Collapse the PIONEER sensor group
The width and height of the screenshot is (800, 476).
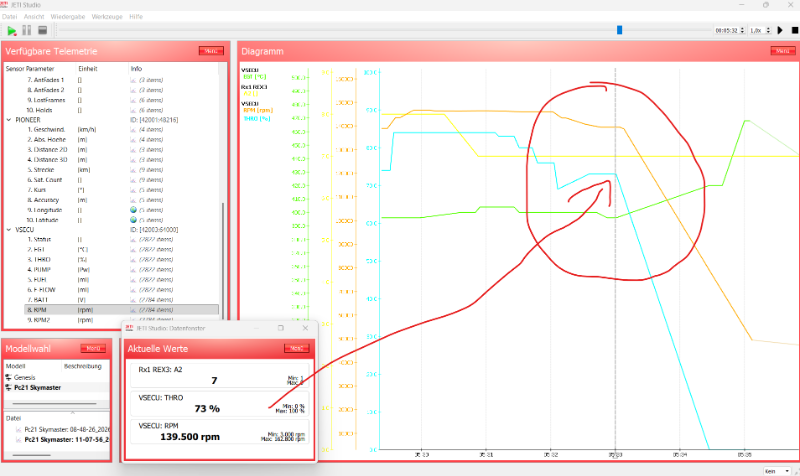pos(9,120)
